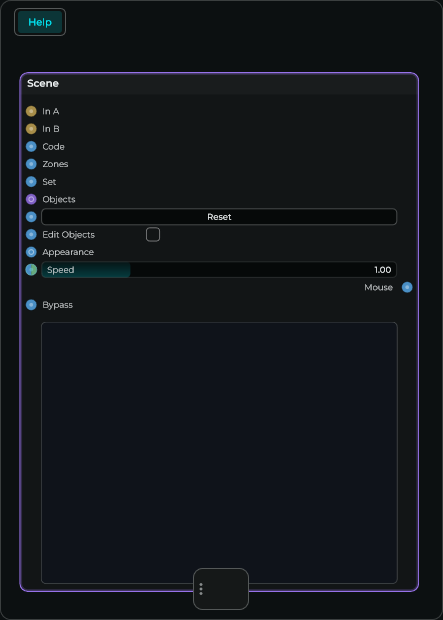443x620 pixels.
Task: Click the scene preview canvas
Action: pos(219,453)
